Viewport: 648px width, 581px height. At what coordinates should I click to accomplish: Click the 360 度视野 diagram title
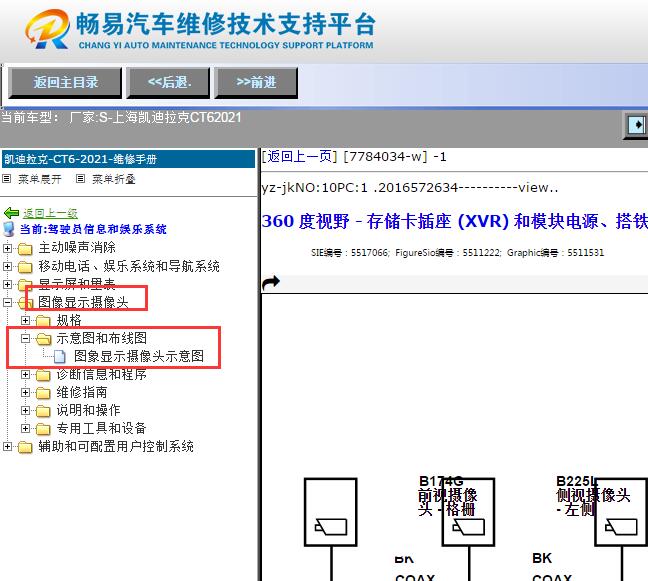pos(455,221)
